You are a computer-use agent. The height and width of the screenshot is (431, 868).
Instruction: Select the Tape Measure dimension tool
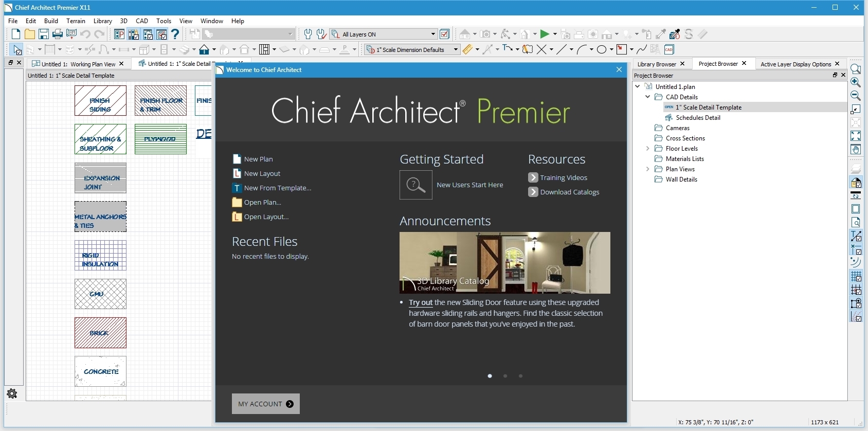tap(467, 49)
